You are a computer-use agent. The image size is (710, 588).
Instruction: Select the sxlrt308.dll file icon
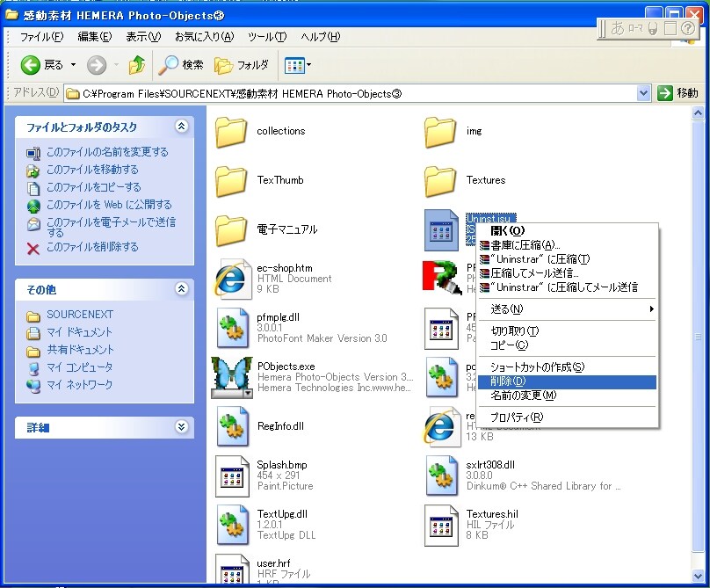tap(441, 476)
